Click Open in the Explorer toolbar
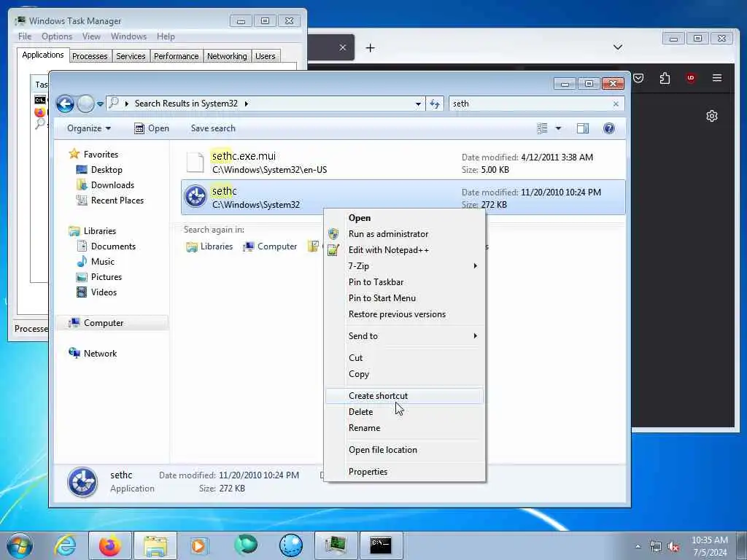The width and height of the screenshot is (747, 560). coord(152,128)
